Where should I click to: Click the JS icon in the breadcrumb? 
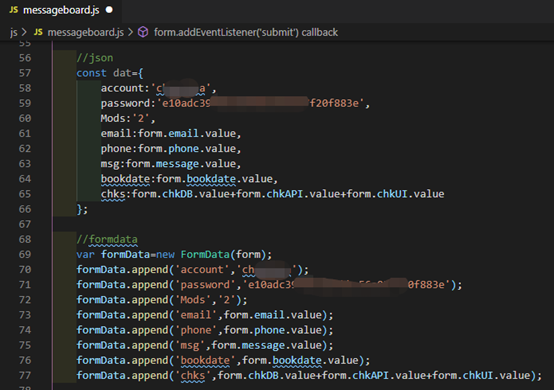(x=38, y=32)
